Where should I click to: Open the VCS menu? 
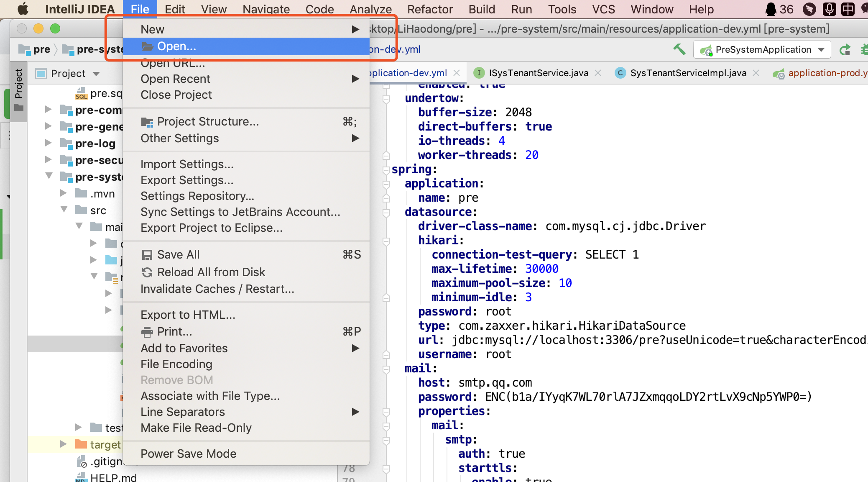pyautogui.click(x=603, y=9)
